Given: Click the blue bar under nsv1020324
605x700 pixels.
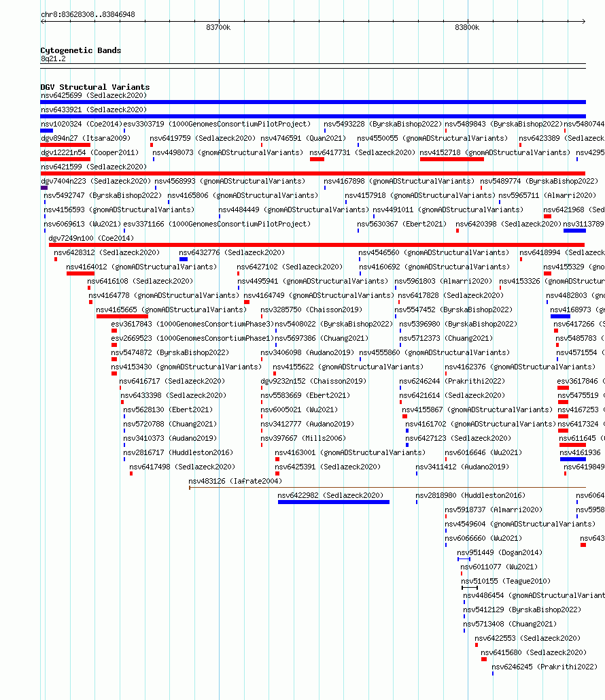Looking at the screenshot, I should 46,131.
